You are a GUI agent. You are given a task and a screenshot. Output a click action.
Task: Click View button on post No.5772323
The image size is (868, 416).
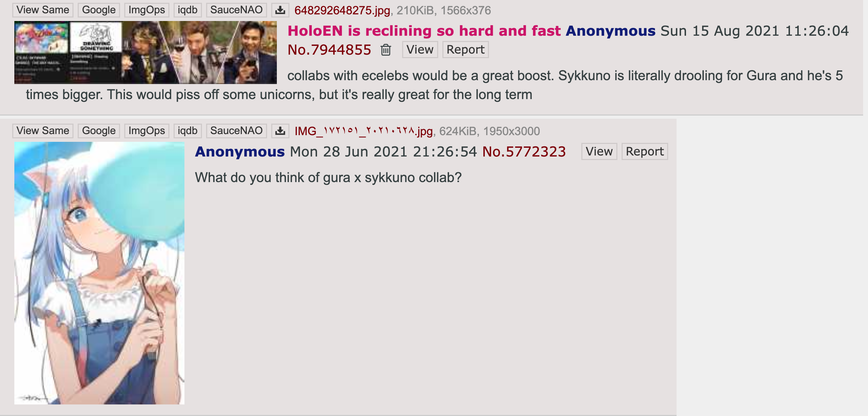click(x=599, y=152)
